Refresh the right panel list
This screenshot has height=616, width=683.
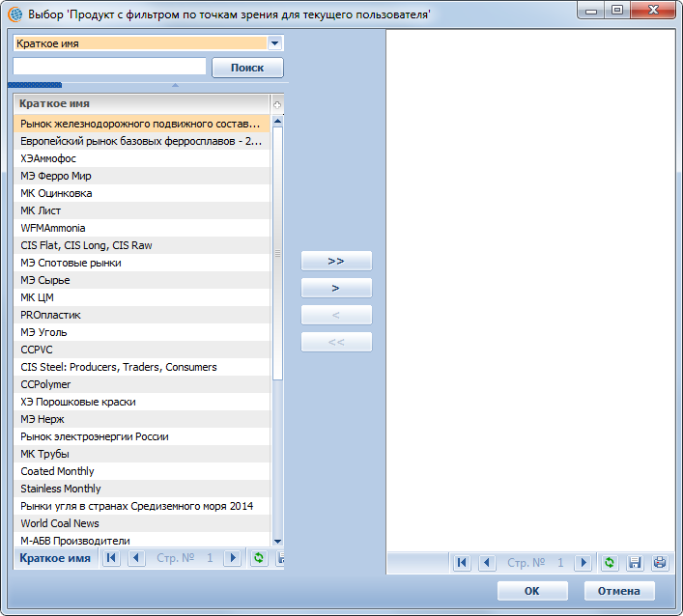pyautogui.click(x=610, y=563)
